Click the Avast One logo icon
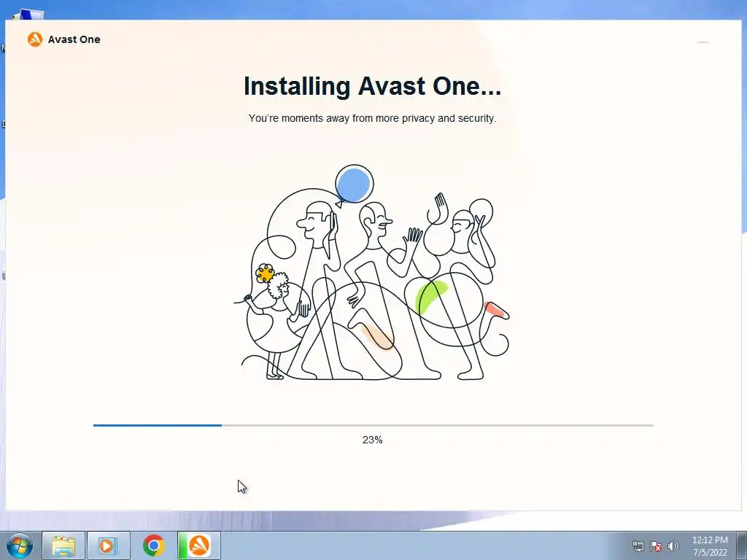747x560 pixels. click(x=35, y=39)
